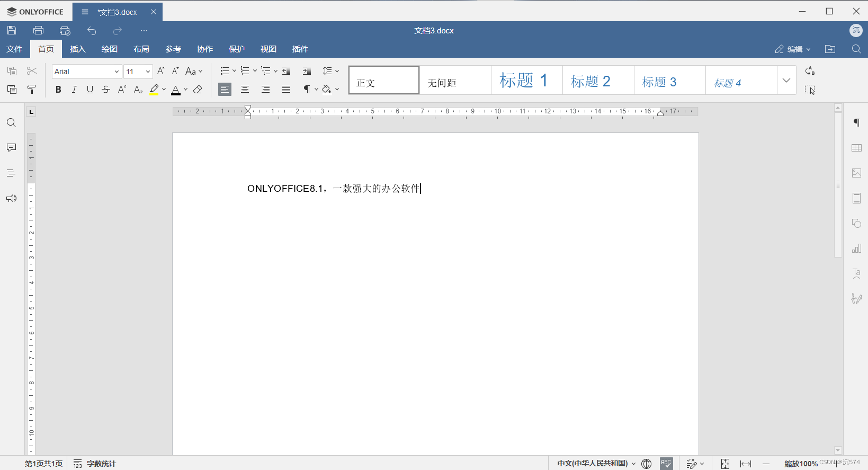Open the 文件 menu
Screen dimensions: 868x470
14,49
